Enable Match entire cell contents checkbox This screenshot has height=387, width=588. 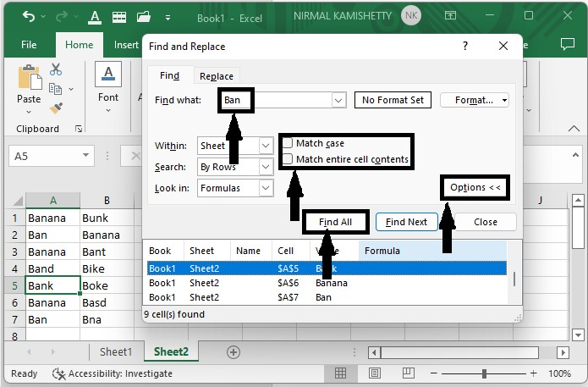288,159
